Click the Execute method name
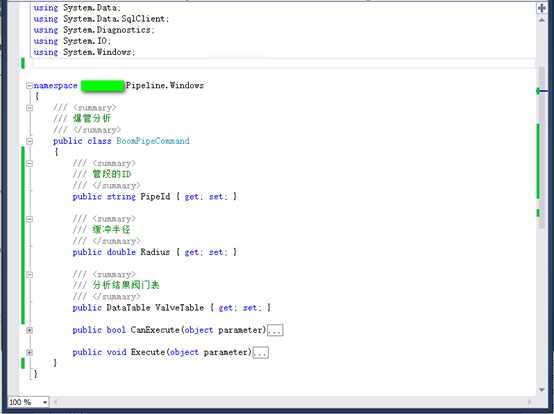This screenshot has width=554, height=414. click(148, 352)
